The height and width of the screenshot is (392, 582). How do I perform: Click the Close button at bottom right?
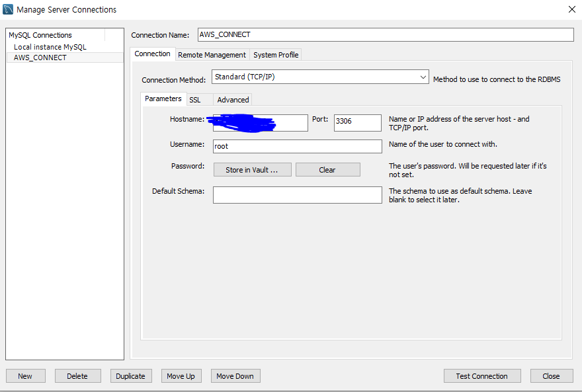point(551,375)
